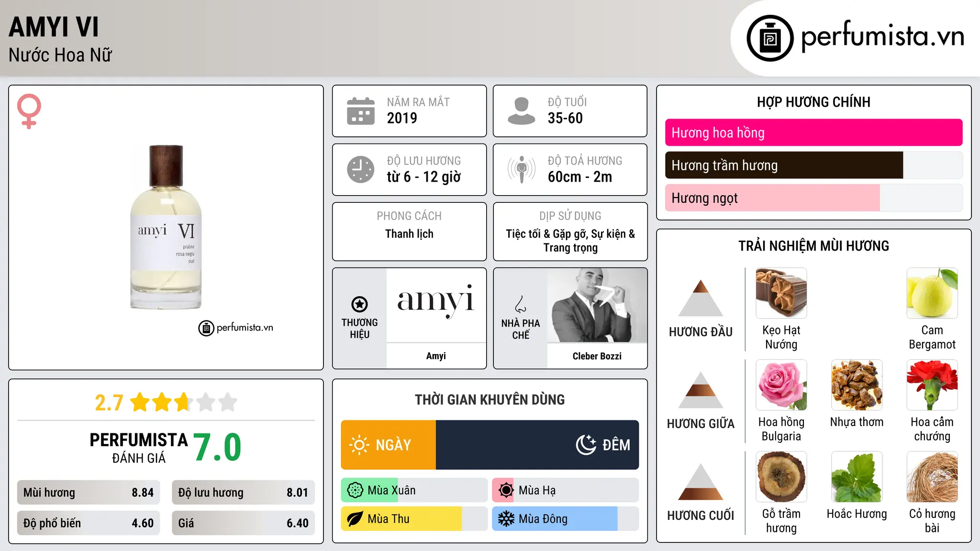Click the Hương giữa pyramid icon

(701, 390)
